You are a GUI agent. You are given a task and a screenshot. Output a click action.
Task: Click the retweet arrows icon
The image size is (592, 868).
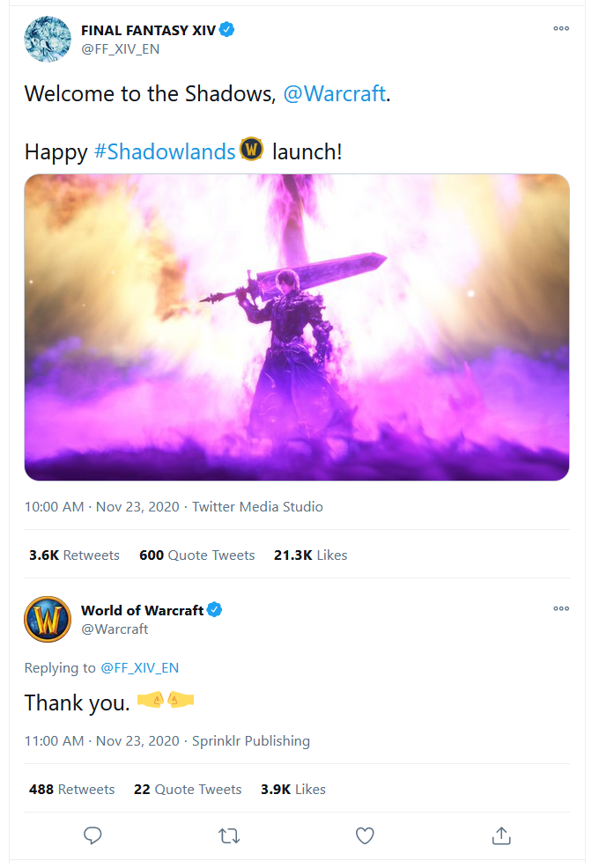[229, 835]
